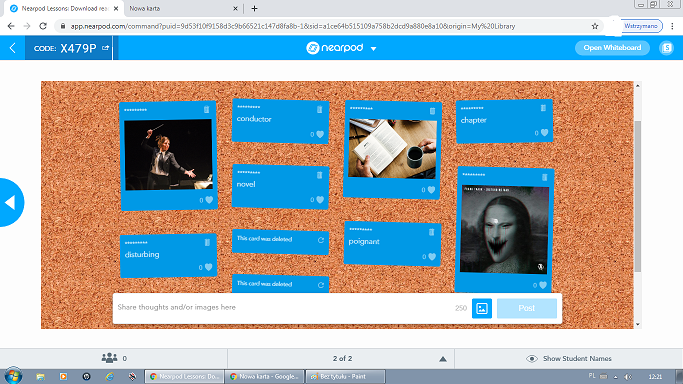Open the S profile icon in header
683x384 pixels.
coord(666,48)
